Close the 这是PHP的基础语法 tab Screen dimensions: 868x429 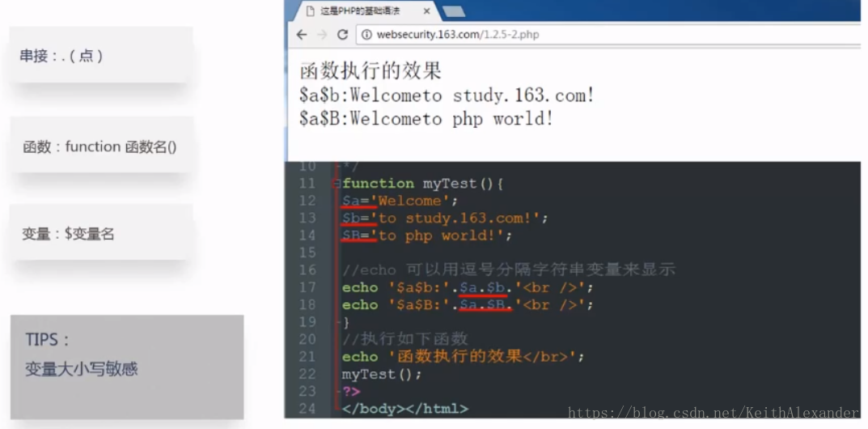(x=426, y=11)
